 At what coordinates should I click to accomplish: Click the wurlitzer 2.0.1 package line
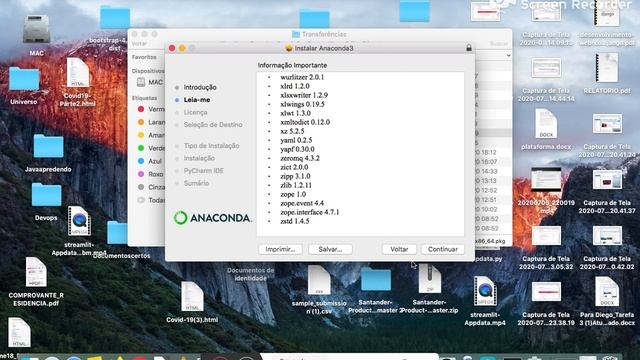point(302,77)
